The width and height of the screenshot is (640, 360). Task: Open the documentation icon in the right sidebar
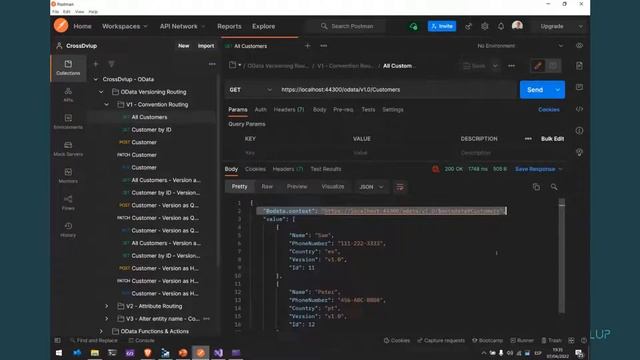pyautogui.click(x=579, y=66)
